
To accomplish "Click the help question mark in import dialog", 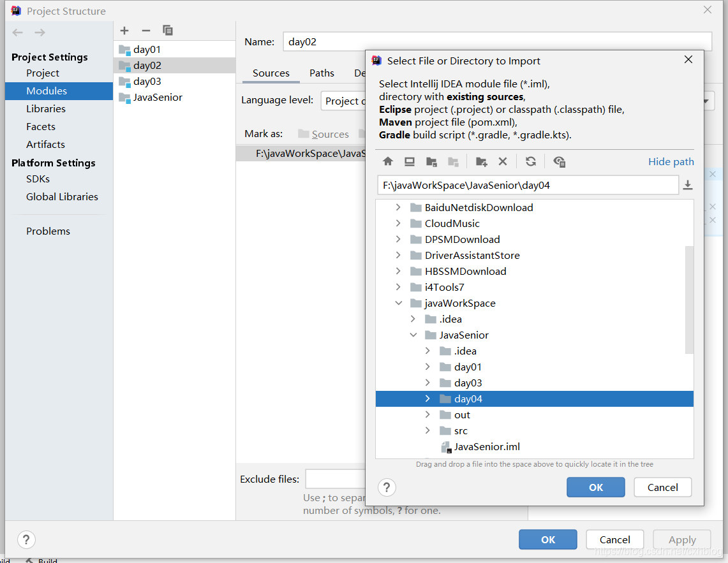I will pos(387,487).
